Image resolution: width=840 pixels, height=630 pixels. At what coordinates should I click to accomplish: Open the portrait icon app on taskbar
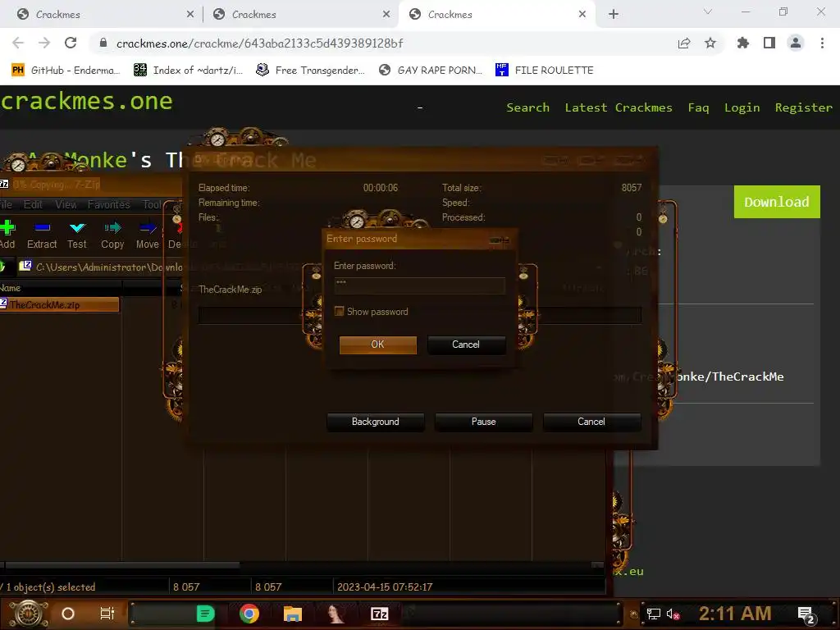(x=336, y=614)
